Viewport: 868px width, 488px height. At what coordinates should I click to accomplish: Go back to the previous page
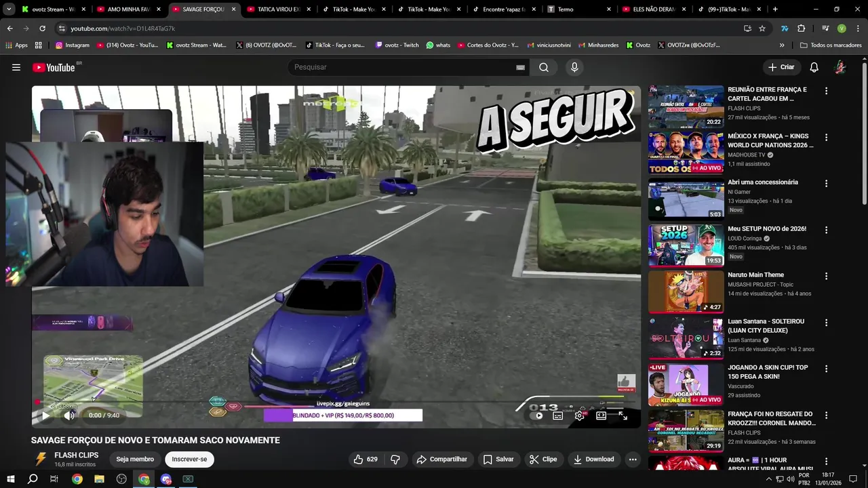point(9,28)
